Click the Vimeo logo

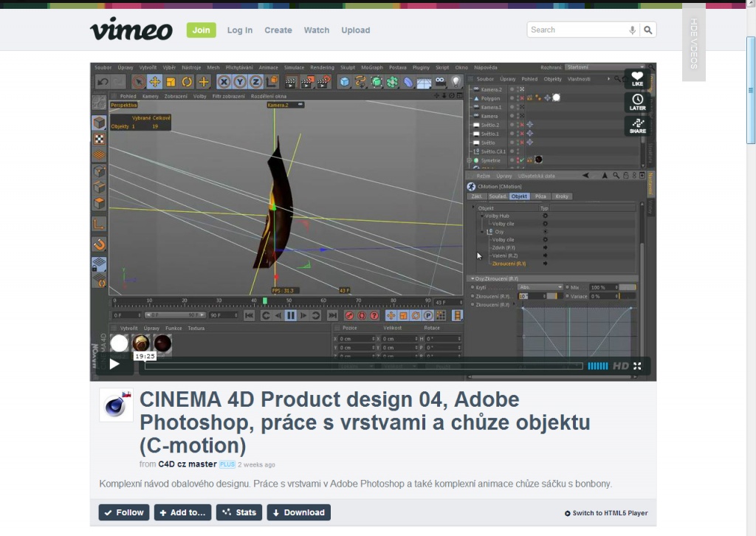coord(131,29)
